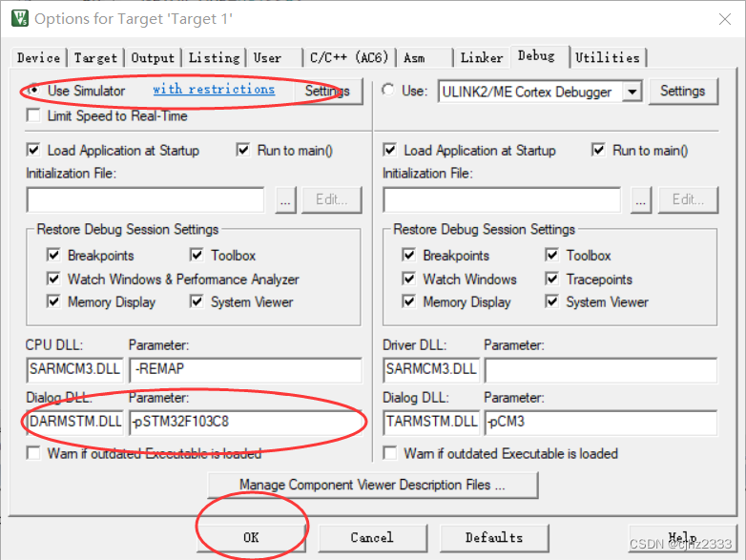This screenshot has width=746, height=560.
Task: Switch to the Asm tab
Action: tap(425, 58)
